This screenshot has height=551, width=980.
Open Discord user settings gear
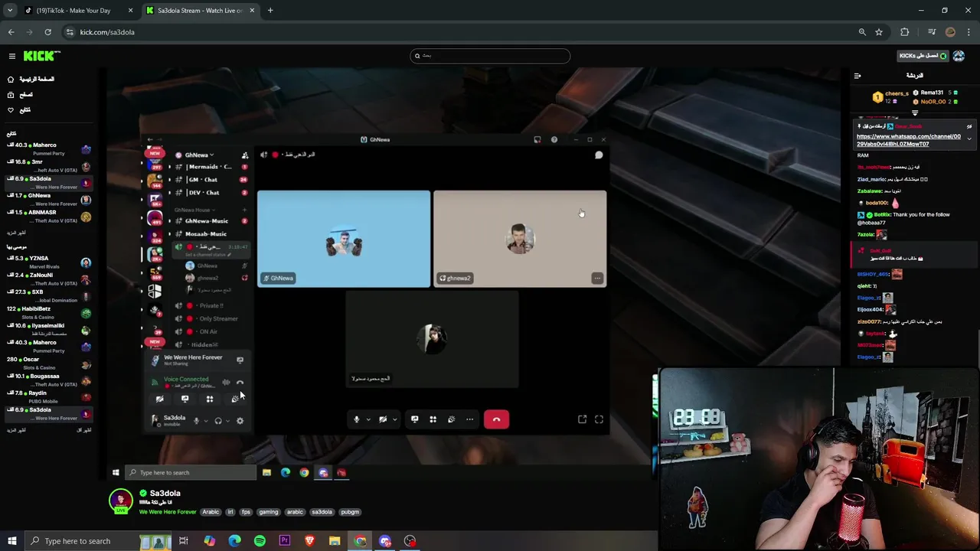tap(240, 421)
